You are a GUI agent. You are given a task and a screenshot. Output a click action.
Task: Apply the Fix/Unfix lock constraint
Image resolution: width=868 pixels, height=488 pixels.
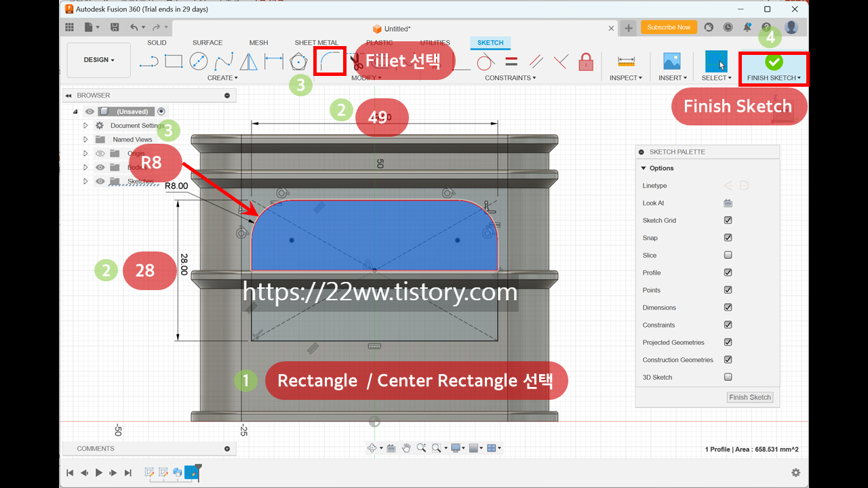point(586,62)
